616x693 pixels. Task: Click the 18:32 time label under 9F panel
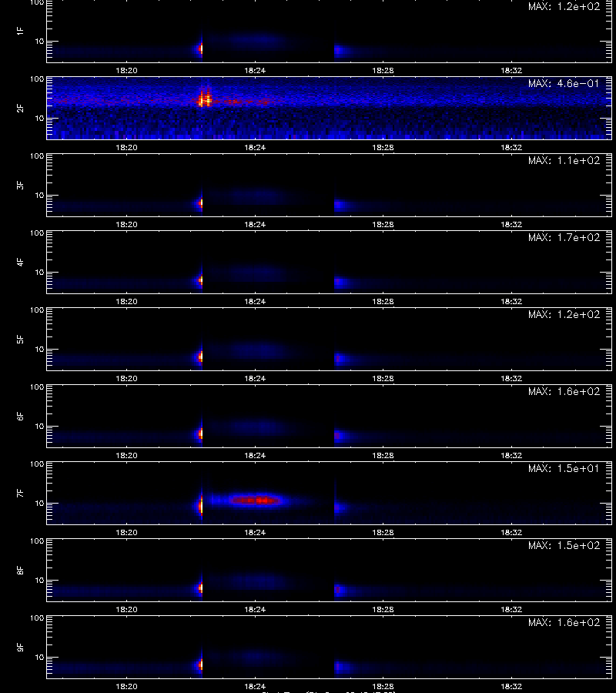click(x=511, y=686)
